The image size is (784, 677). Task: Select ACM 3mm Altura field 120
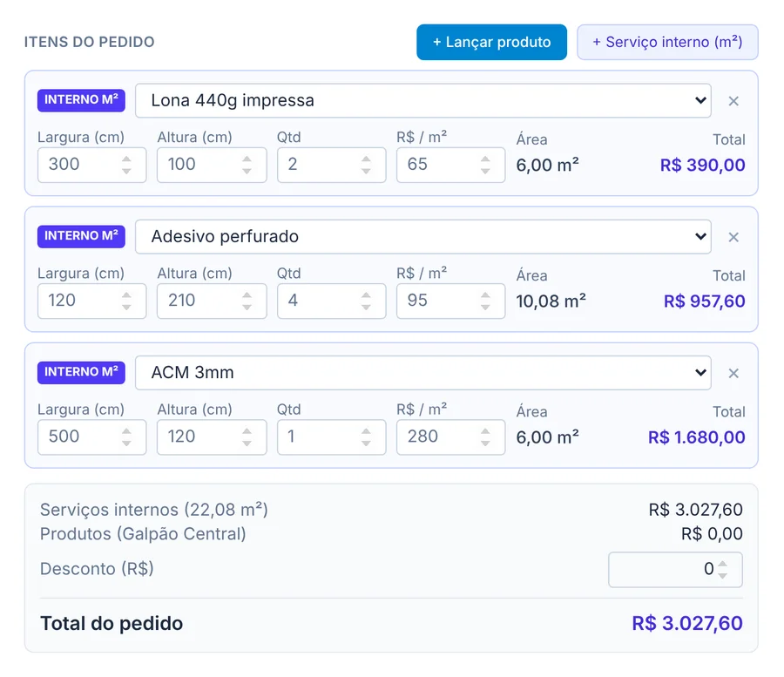click(212, 437)
